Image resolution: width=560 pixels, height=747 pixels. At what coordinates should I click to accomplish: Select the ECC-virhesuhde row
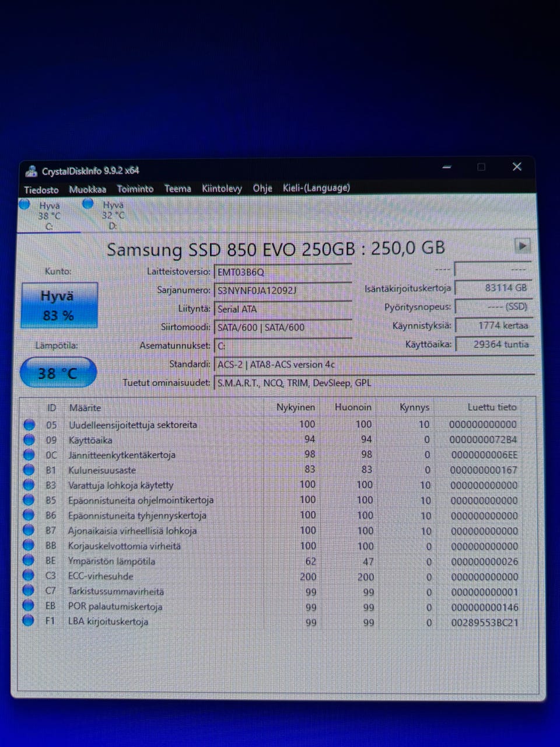pos(277,577)
